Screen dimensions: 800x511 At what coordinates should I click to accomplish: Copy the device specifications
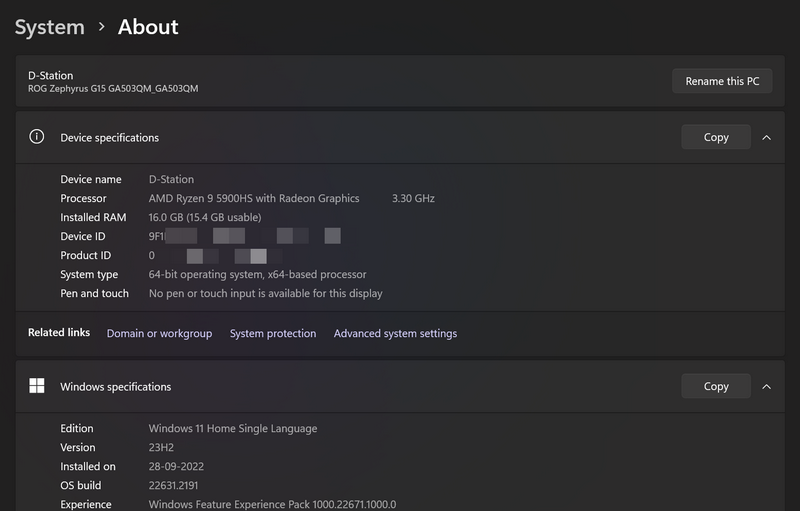coord(716,137)
